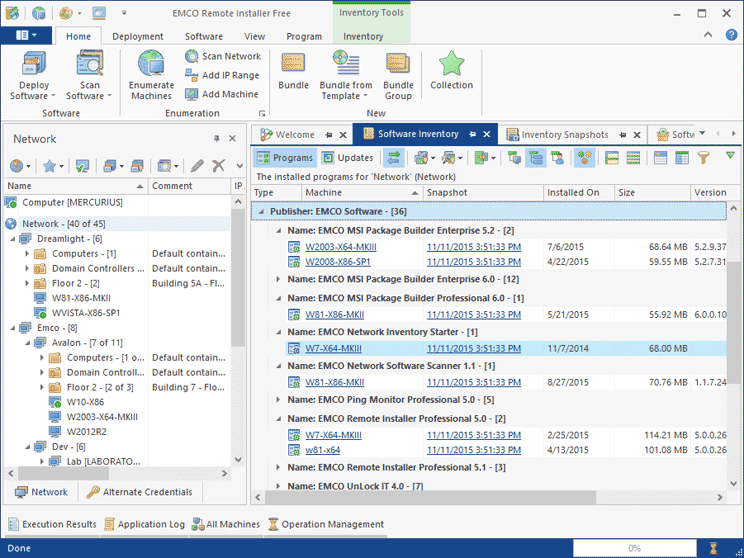Open the Program ribbon tab
Image resolution: width=744 pixels, height=558 pixels.
(304, 37)
